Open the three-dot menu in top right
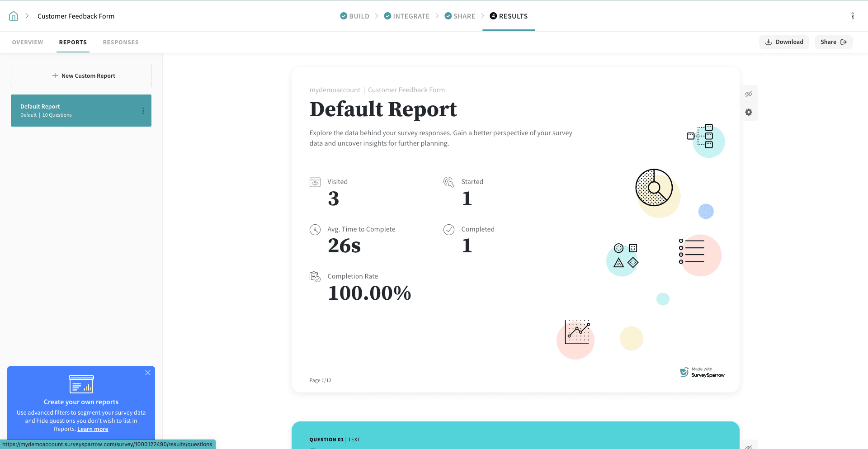 (x=852, y=16)
